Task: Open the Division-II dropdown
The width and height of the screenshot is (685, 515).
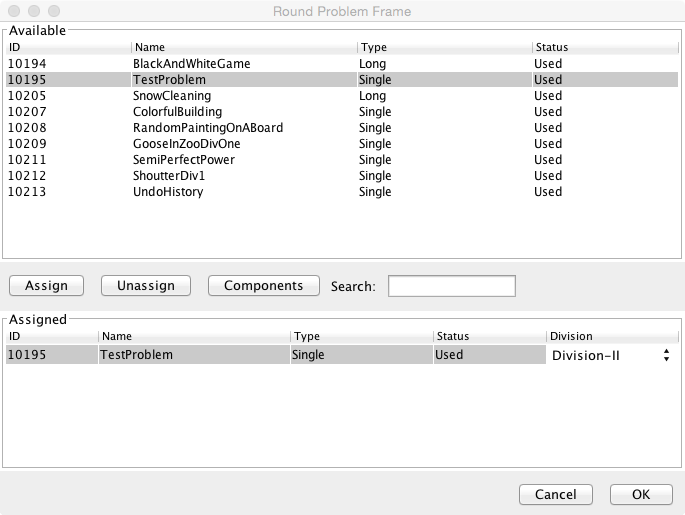Action: [609, 355]
